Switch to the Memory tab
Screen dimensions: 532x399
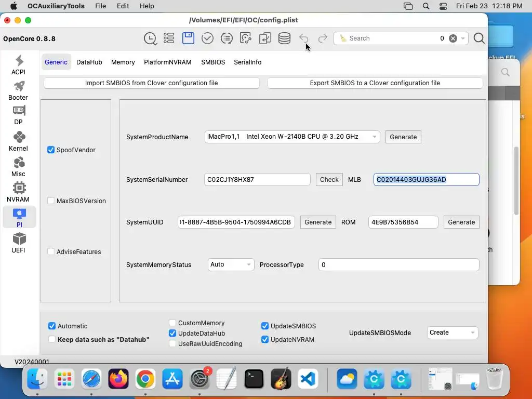point(123,62)
